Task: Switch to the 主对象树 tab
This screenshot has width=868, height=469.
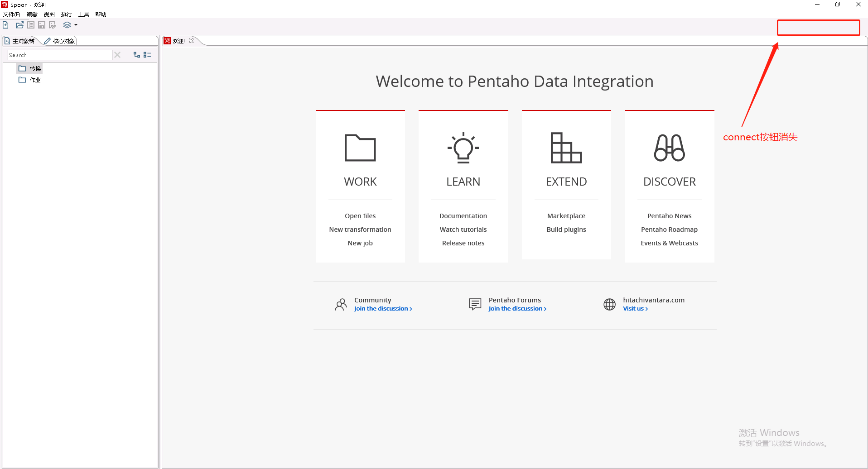Action: 20,41
